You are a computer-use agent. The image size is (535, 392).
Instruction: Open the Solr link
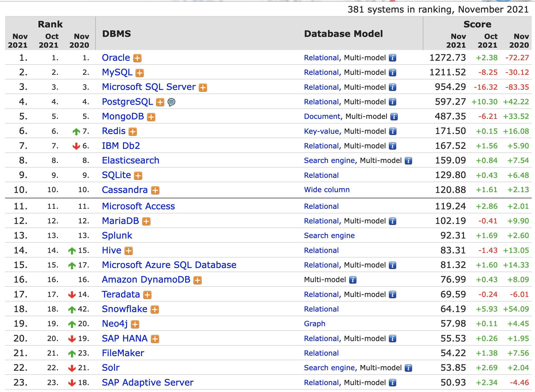pos(111,368)
